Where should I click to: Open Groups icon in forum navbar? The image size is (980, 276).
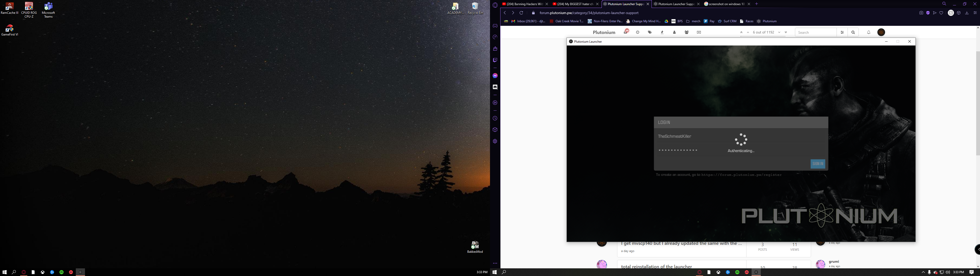click(x=687, y=32)
